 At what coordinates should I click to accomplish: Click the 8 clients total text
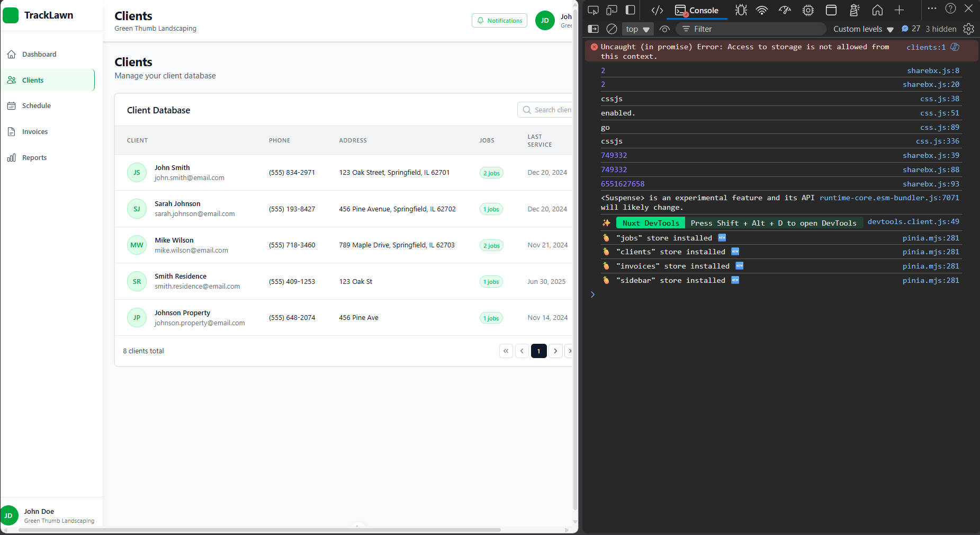pyautogui.click(x=143, y=351)
